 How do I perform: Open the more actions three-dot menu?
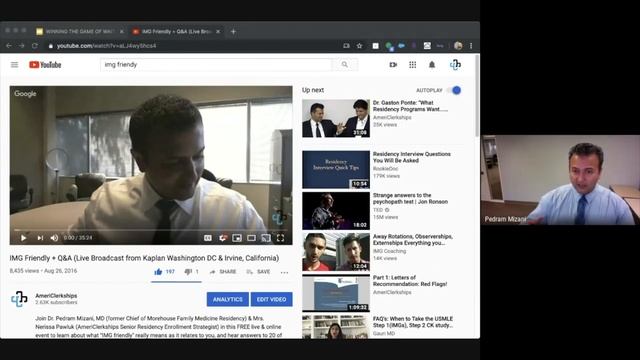coord(284,272)
